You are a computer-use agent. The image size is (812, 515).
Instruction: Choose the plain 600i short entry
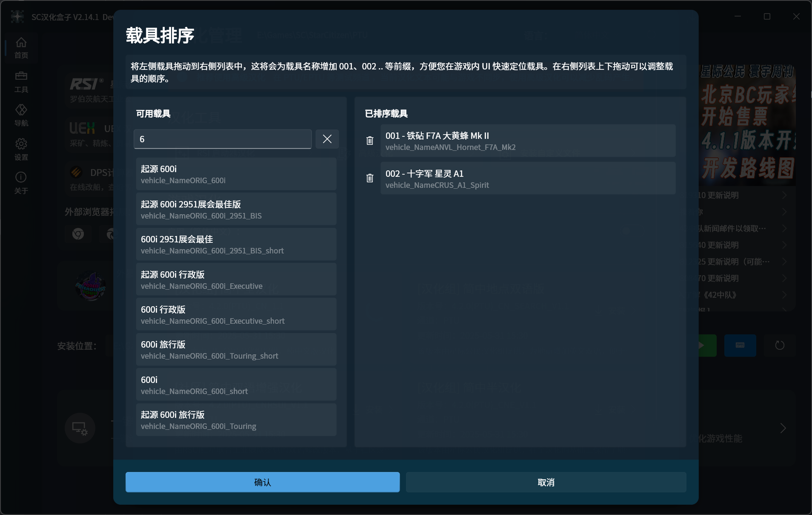pyautogui.click(x=236, y=385)
